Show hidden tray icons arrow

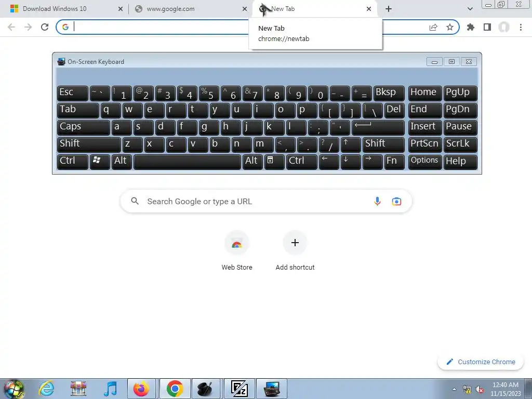454,389
